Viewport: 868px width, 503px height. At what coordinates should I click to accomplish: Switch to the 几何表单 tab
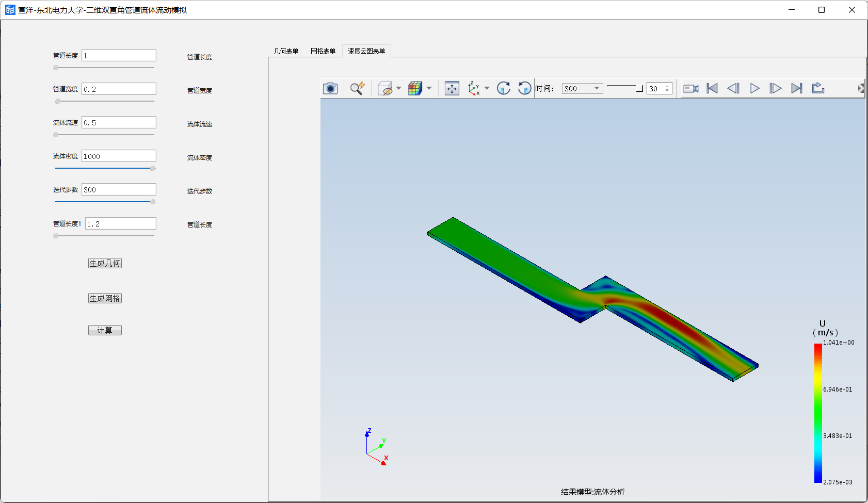point(286,51)
